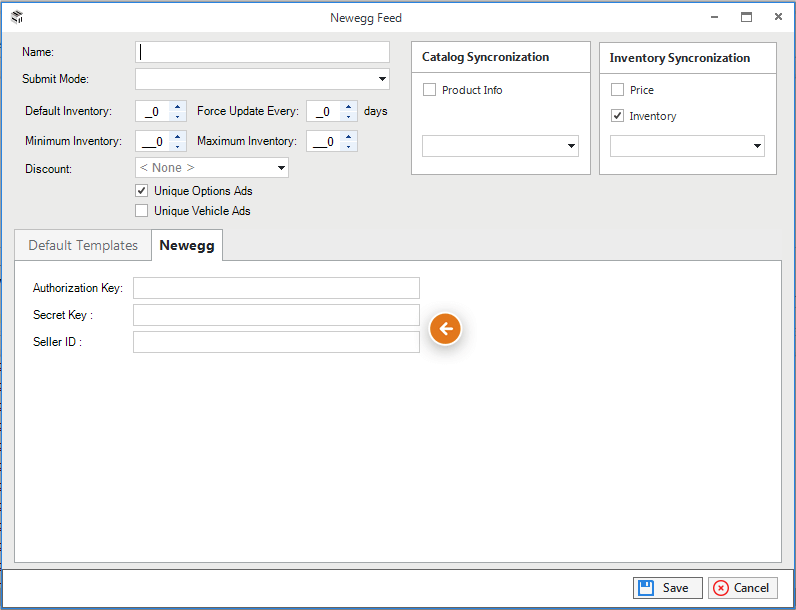Image resolution: width=796 pixels, height=610 pixels.
Task: Click the Seller ID field
Action: click(276, 342)
